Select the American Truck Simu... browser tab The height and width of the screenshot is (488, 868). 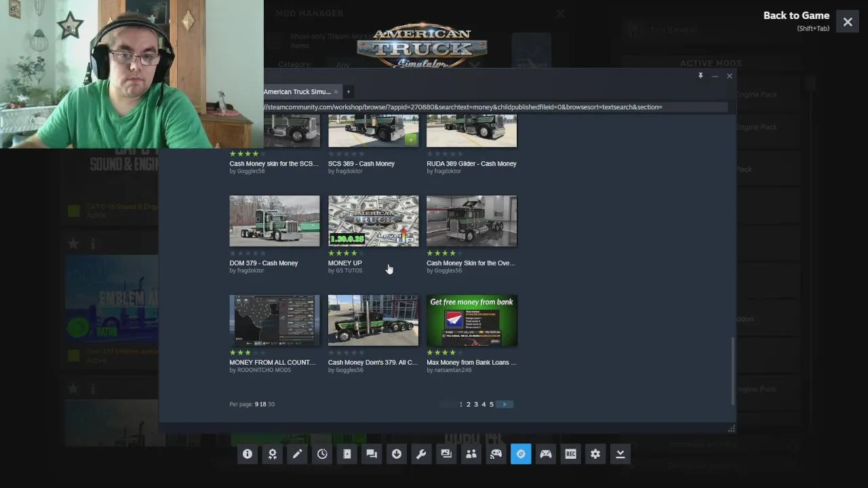click(297, 91)
